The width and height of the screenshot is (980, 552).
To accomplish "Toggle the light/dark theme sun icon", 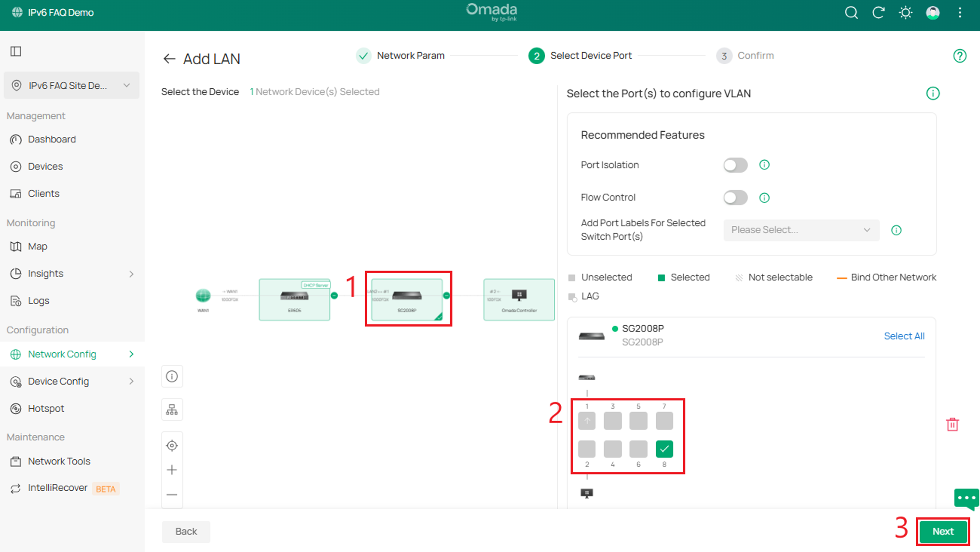I will coord(906,13).
